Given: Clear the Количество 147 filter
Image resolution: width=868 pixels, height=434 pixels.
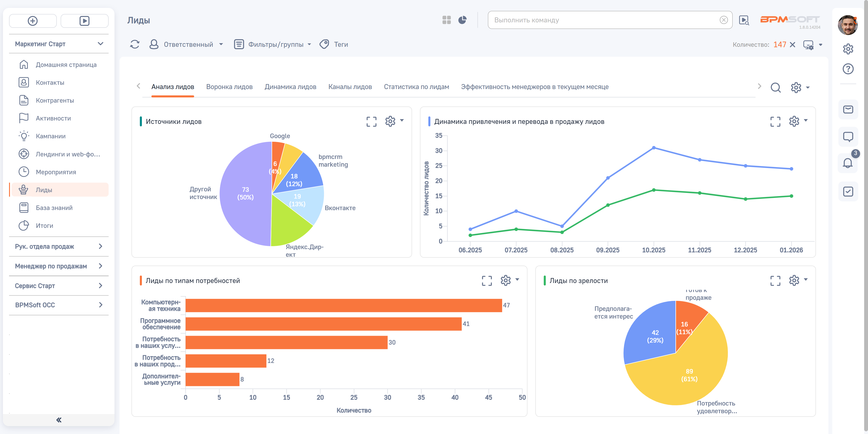Looking at the screenshot, I should [x=792, y=45].
